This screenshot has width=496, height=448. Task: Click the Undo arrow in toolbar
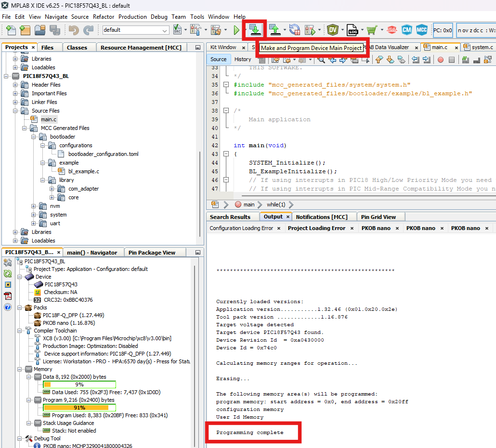[x=74, y=30]
